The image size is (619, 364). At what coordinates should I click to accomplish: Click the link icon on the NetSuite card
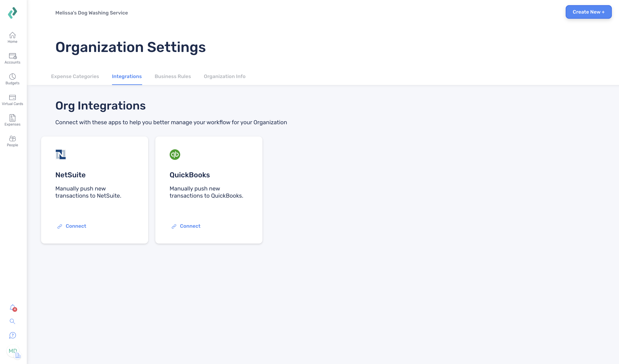point(60,226)
